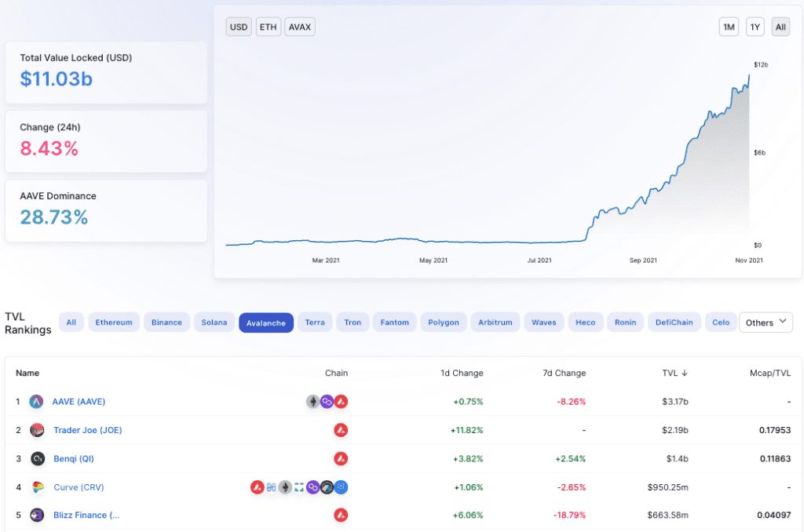Image resolution: width=804 pixels, height=532 pixels.
Task: Click the Trader Joe logo icon
Action: pyautogui.click(x=37, y=430)
